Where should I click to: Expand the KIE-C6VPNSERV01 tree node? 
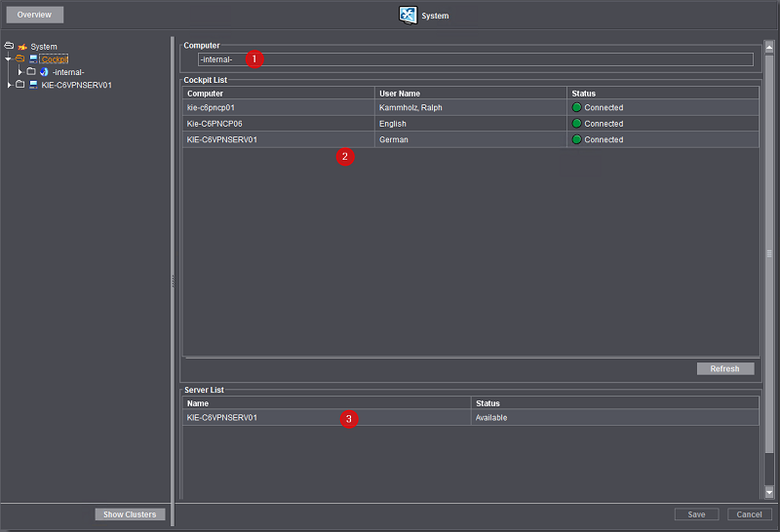coord(9,85)
